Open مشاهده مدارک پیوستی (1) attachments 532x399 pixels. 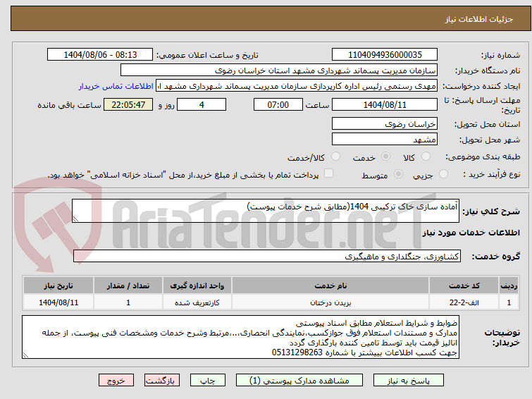(299, 381)
